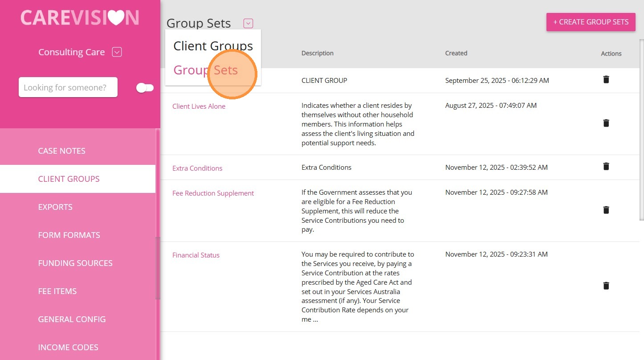
Task: Open the Extra Conditions group set
Action: pos(197,168)
